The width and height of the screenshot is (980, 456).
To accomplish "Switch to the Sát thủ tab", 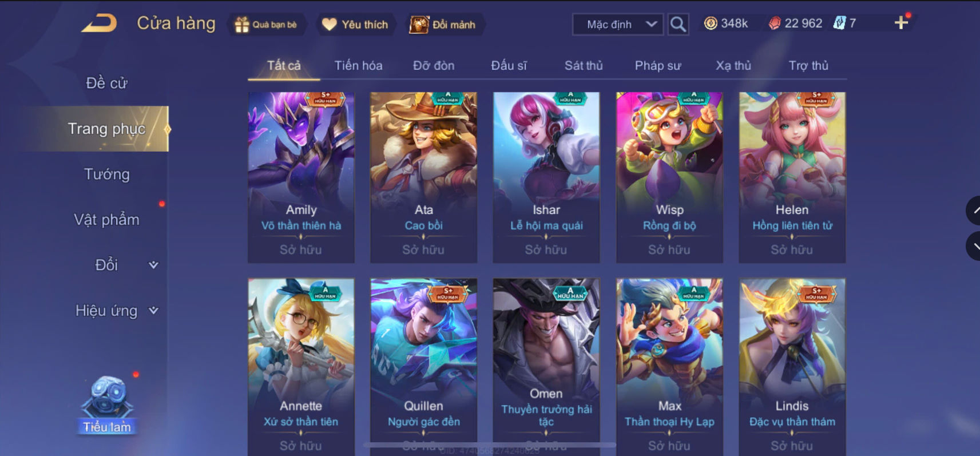I will click(x=584, y=65).
